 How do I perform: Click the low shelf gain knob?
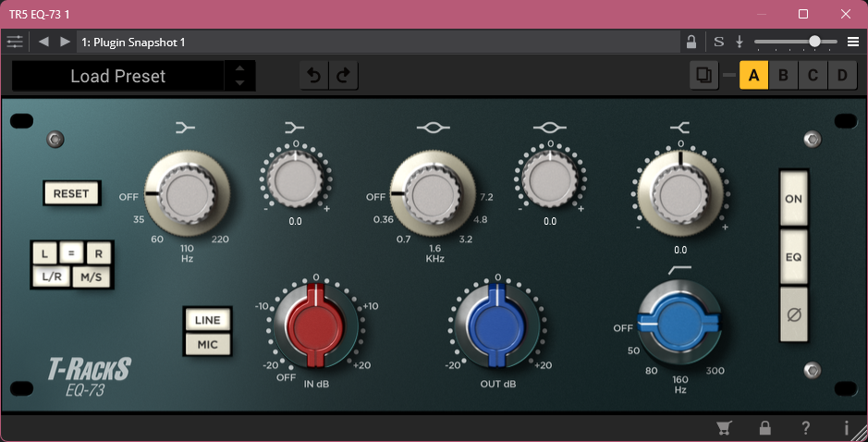295,178
